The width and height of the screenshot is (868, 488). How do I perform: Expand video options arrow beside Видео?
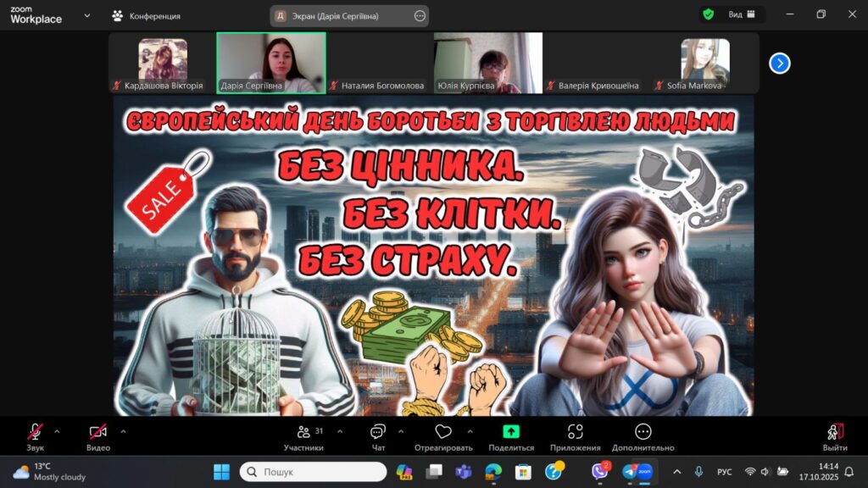[x=123, y=431]
